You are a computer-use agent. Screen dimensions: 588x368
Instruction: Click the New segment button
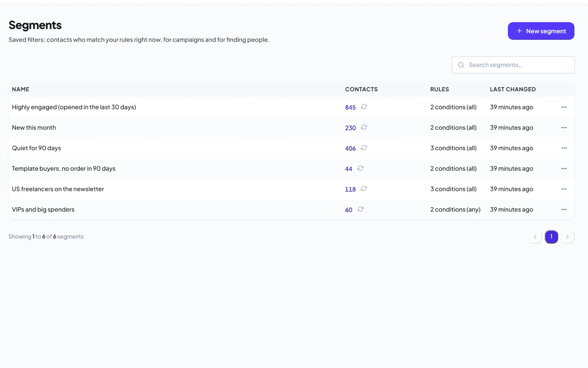(x=541, y=31)
